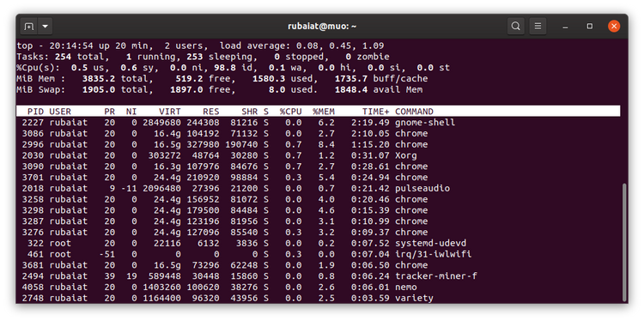Image resolution: width=644 pixels, height=321 pixels.
Task: Select the Xorg process name
Action: pyautogui.click(x=406, y=155)
